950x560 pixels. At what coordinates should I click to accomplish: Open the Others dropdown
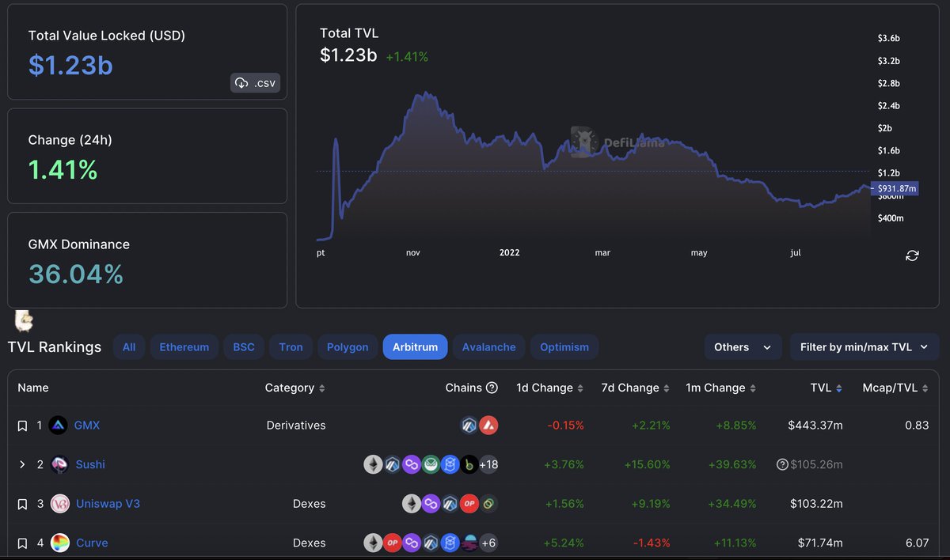click(x=743, y=346)
